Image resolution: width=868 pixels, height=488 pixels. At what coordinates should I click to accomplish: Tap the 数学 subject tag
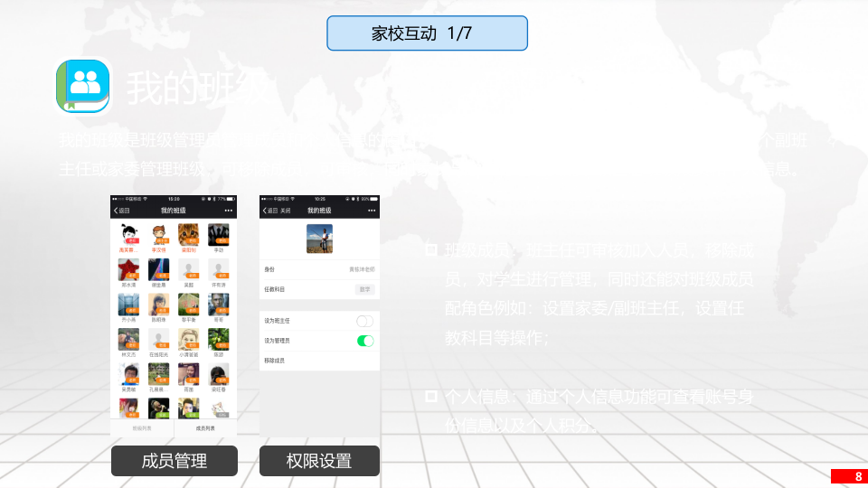tap(364, 289)
